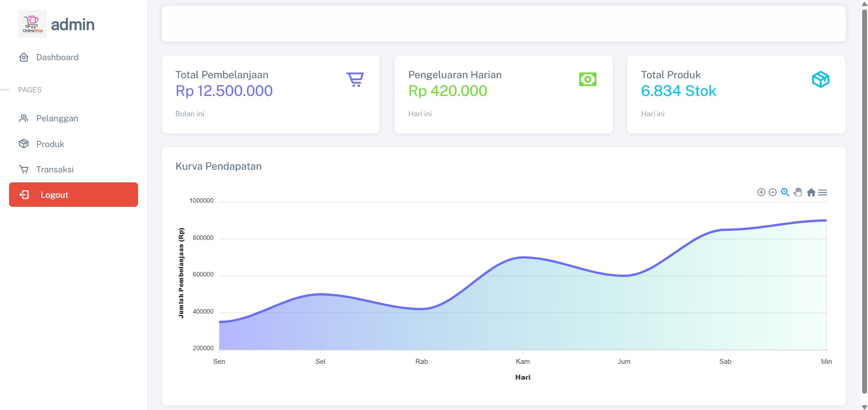Click the OnlineShop logo image
Image resolution: width=868 pixels, height=410 pixels.
click(x=32, y=24)
